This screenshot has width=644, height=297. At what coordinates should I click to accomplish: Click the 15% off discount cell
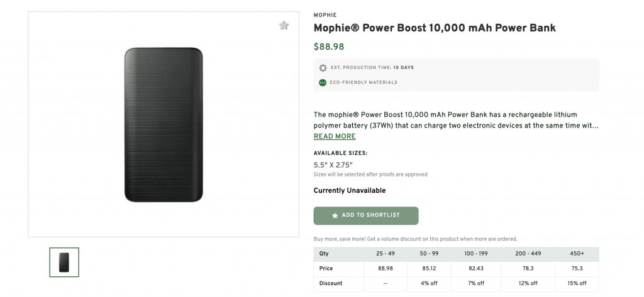pos(577,283)
